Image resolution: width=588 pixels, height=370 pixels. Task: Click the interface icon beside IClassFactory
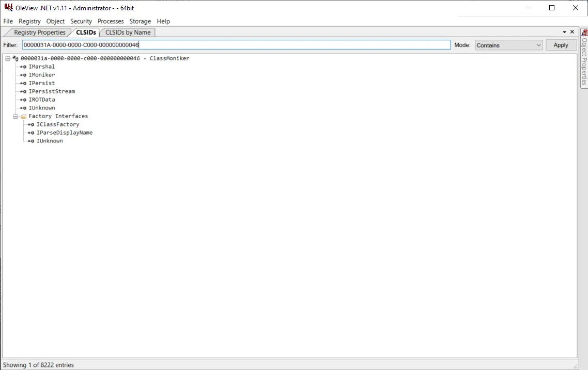31,124
